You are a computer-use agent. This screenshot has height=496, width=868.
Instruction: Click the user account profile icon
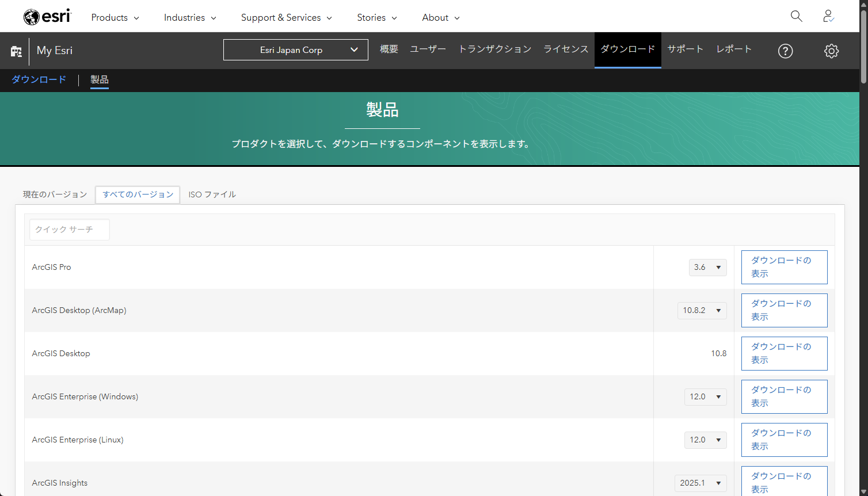point(828,16)
